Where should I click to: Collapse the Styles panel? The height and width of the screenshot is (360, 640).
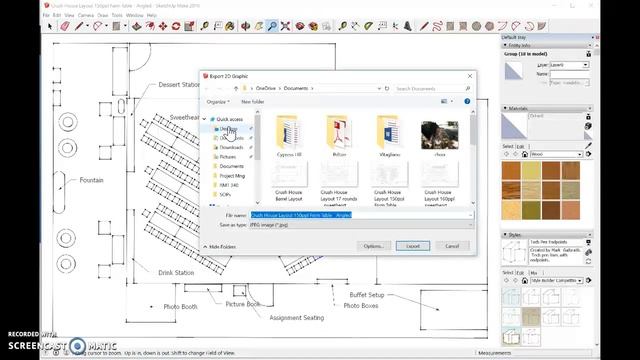(x=505, y=235)
